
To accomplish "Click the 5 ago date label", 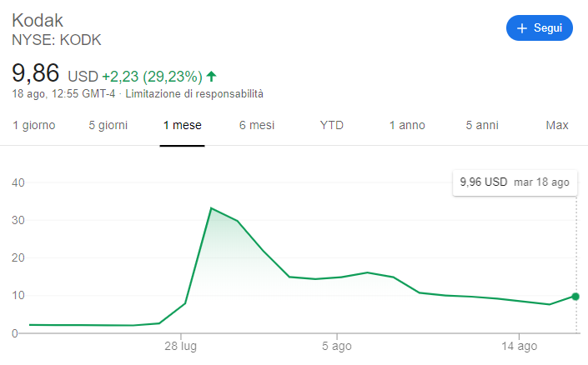I will (337, 346).
